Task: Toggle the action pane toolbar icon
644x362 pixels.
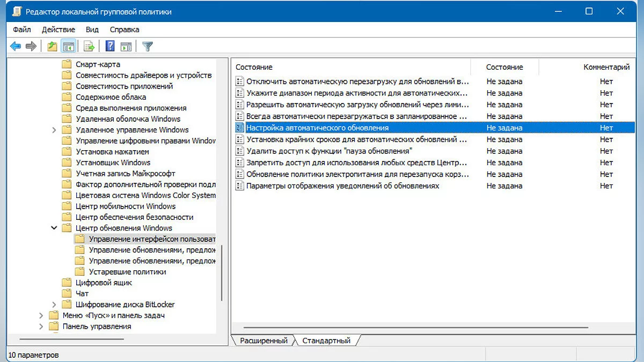Action: tap(126, 47)
